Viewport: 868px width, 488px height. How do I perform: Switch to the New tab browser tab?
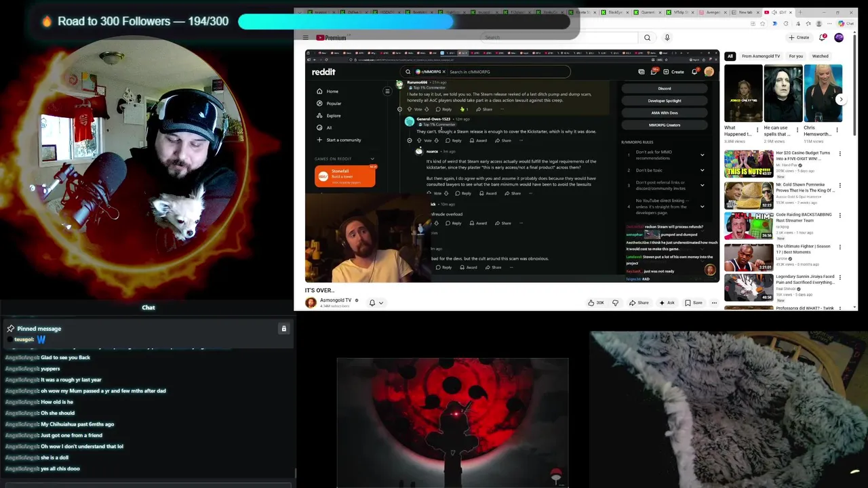(746, 12)
